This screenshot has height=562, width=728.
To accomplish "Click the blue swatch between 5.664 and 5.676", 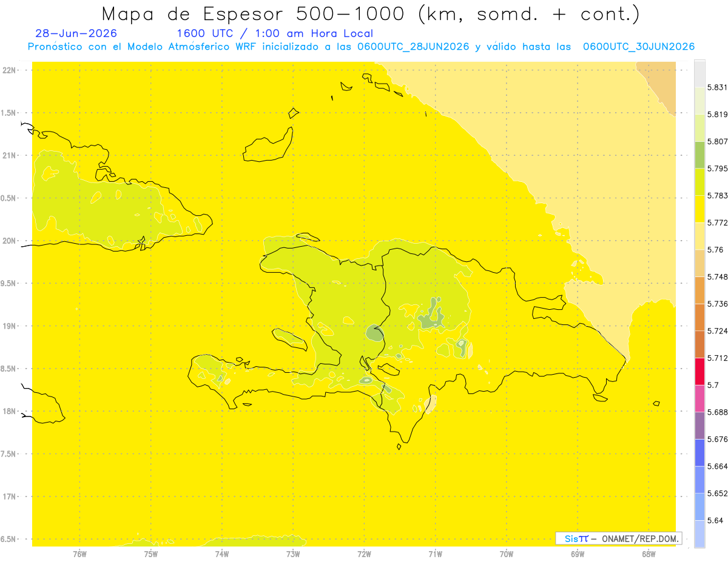I will pyautogui.click(x=699, y=453).
